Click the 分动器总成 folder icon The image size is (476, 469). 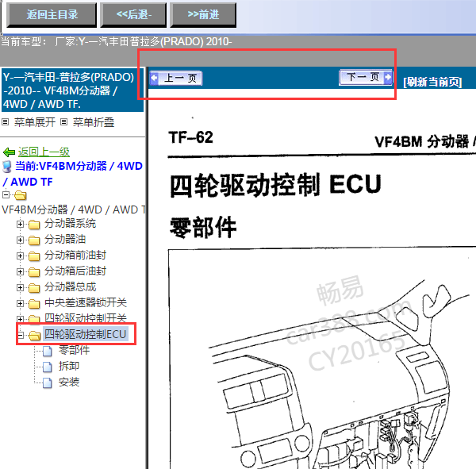(34, 287)
